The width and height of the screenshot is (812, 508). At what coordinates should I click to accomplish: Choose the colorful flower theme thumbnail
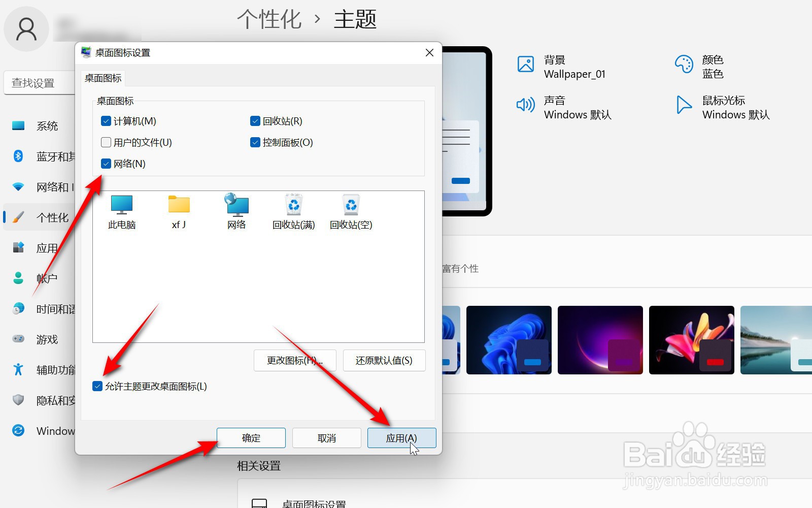click(692, 340)
